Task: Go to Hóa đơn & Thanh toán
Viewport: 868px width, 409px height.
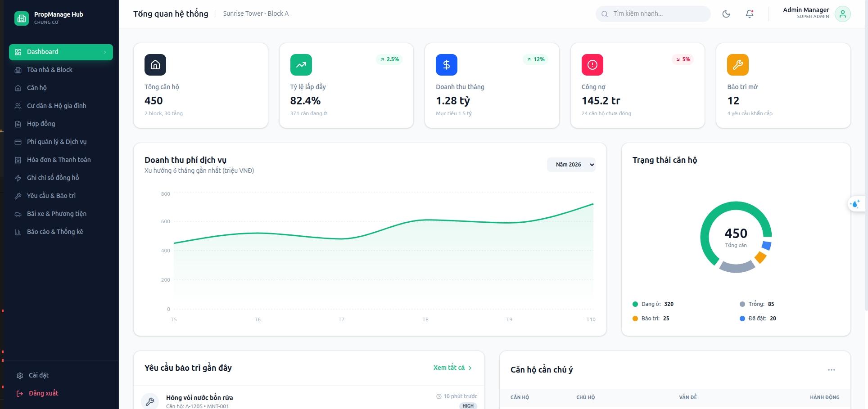Action: click(x=59, y=160)
